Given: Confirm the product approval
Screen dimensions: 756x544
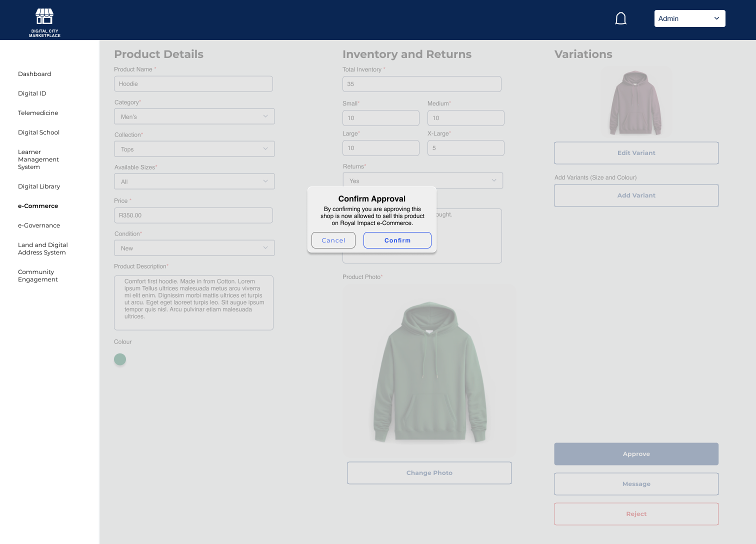Looking at the screenshot, I should point(397,240).
